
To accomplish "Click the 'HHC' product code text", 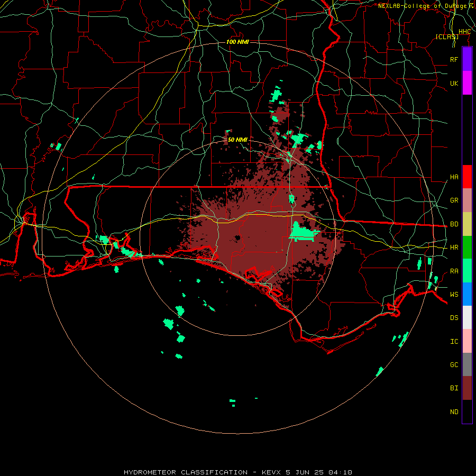I will [x=464, y=32].
